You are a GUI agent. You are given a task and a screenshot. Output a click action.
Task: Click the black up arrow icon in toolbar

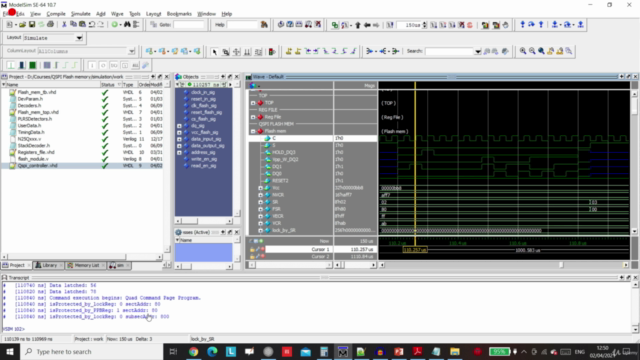(x=358, y=25)
